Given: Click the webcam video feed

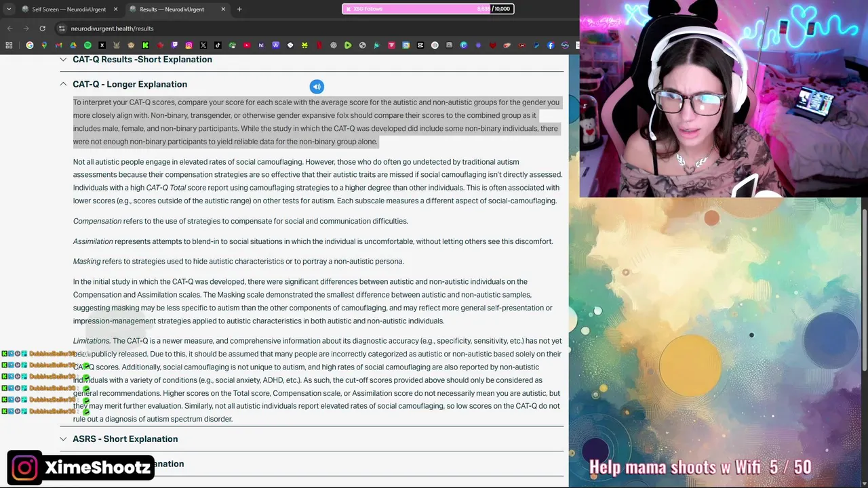Looking at the screenshot, I should pyautogui.click(x=724, y=98).
